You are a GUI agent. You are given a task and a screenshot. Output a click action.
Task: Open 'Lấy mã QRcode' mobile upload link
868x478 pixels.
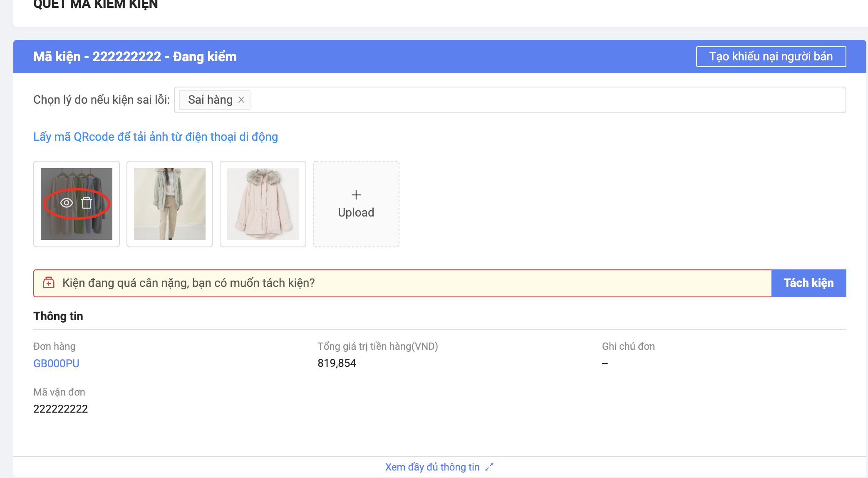156,137
